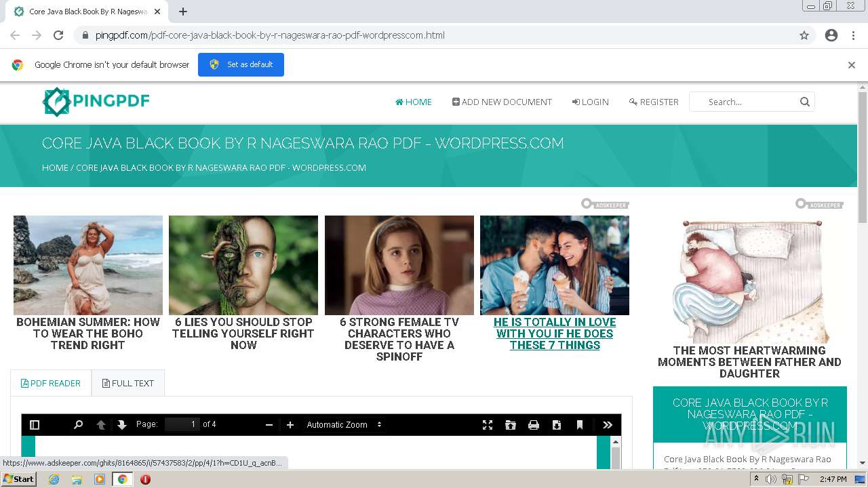
Task: Open file icon in PDF toolbar
Action: tap(511, 425)
